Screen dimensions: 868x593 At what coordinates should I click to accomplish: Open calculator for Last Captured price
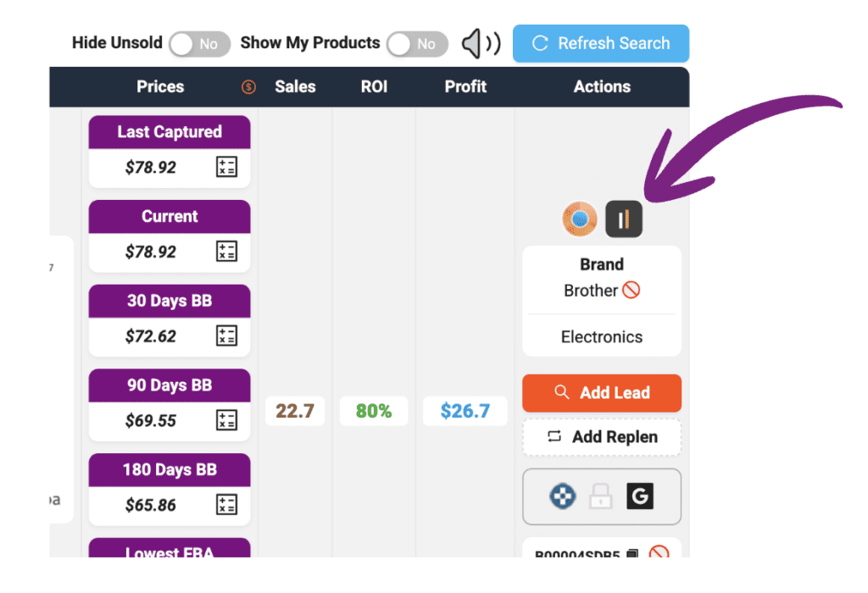[x=226, y=167]
